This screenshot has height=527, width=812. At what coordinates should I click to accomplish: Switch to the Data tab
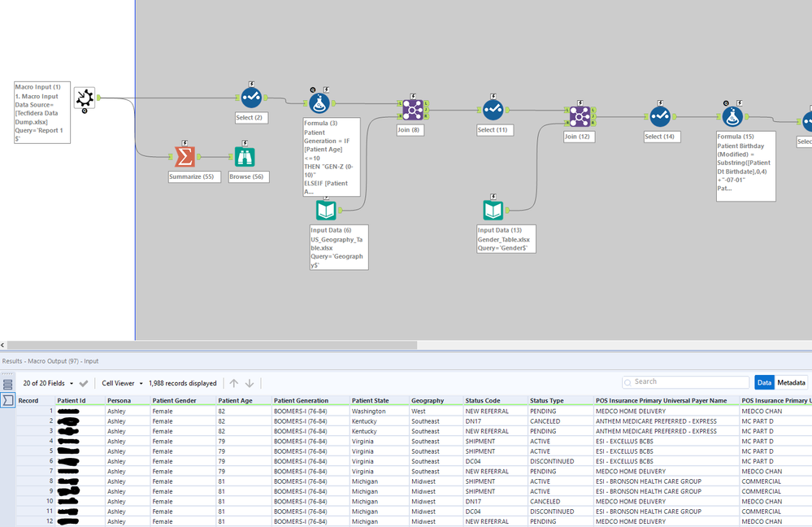click(765, 381)
